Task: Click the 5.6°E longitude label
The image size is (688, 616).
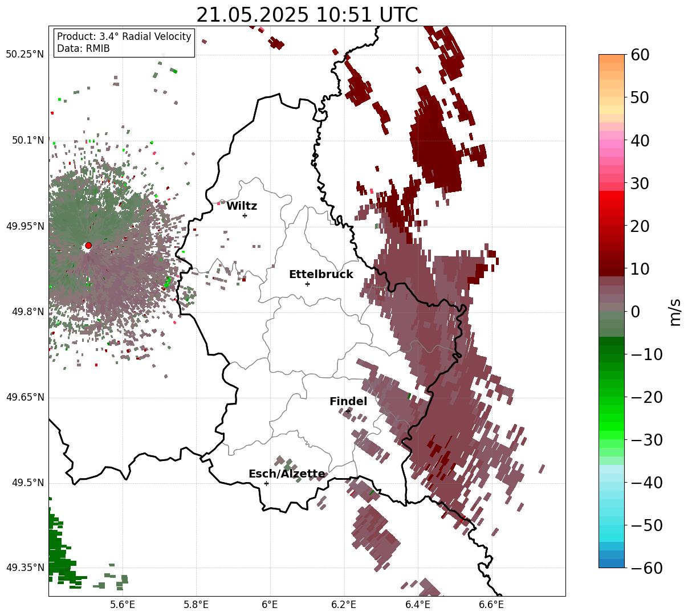Action: click(x=123, y=605)
